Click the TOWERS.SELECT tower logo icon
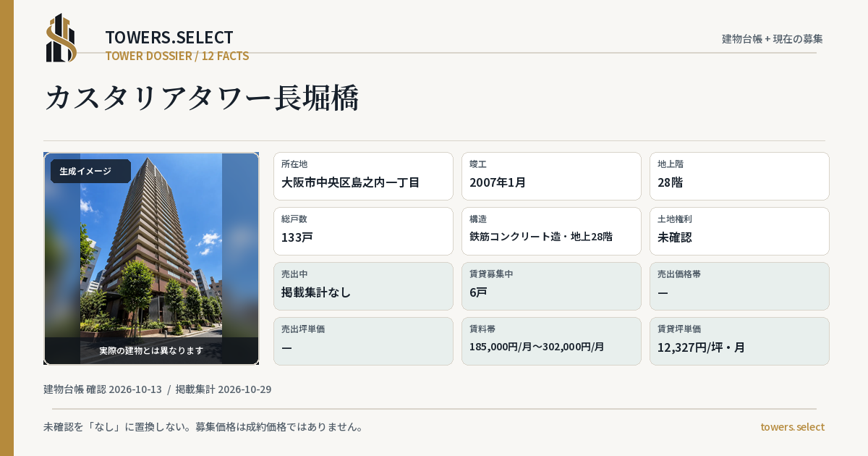This screenshot has width=868, height=456. pos(61,38)
